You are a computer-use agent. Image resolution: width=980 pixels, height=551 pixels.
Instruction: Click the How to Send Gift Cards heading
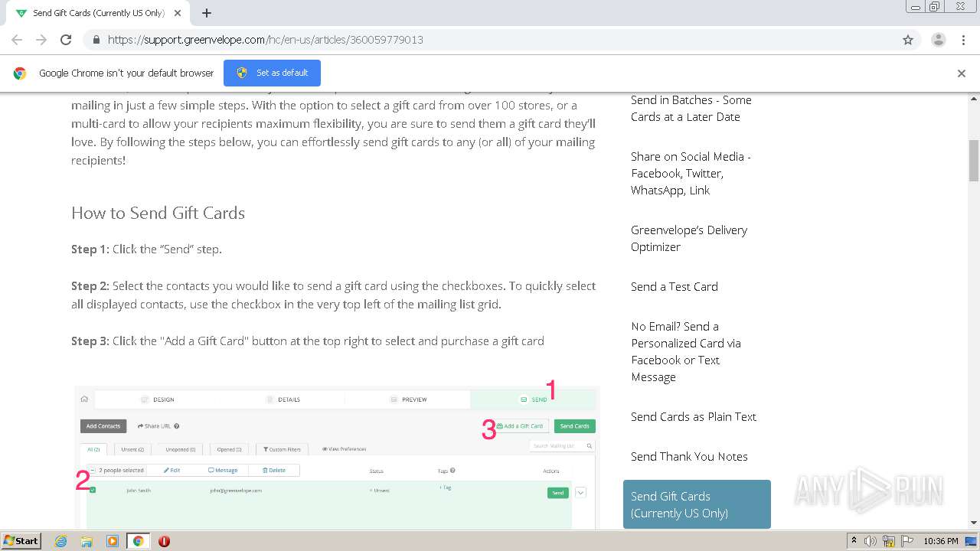tap(158, 213)
